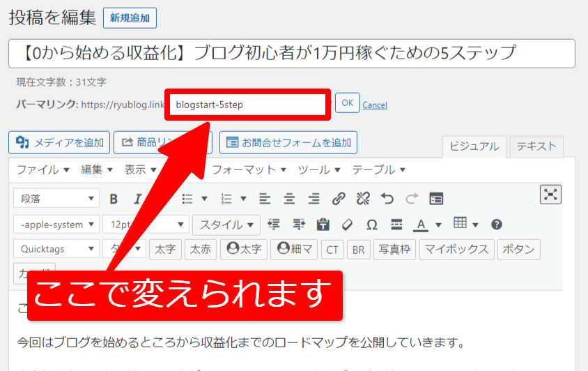
Task: Open numbered list style dropdown arrow
Action: (x=243, y=199)
